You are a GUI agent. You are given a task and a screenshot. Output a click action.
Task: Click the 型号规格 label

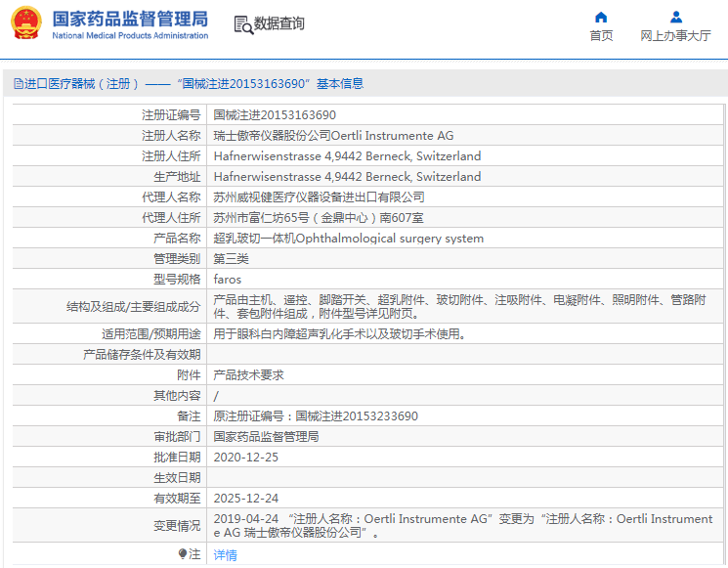(x=177, y=280)
